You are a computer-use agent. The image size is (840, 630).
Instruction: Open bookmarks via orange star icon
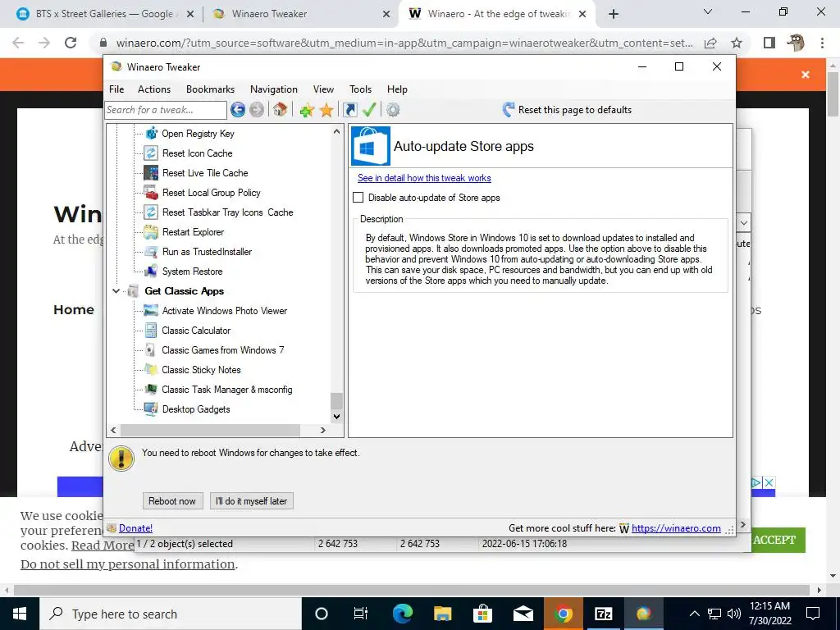coord(326,110)
